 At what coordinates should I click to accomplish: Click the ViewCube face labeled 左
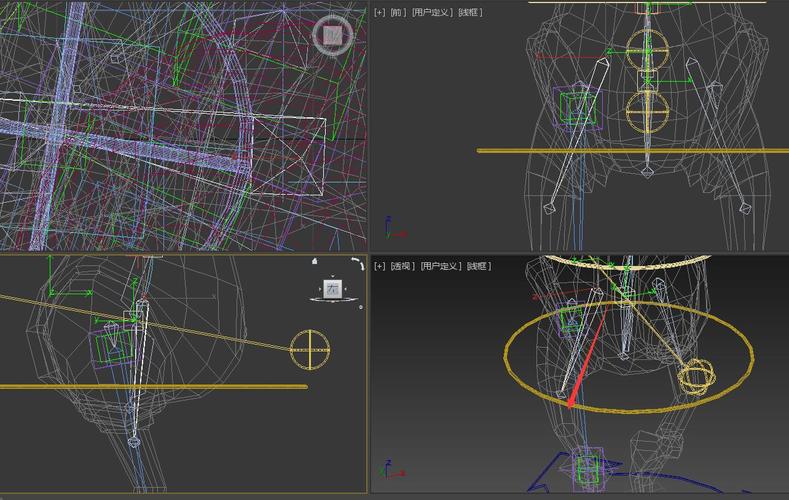pos(332,288)
